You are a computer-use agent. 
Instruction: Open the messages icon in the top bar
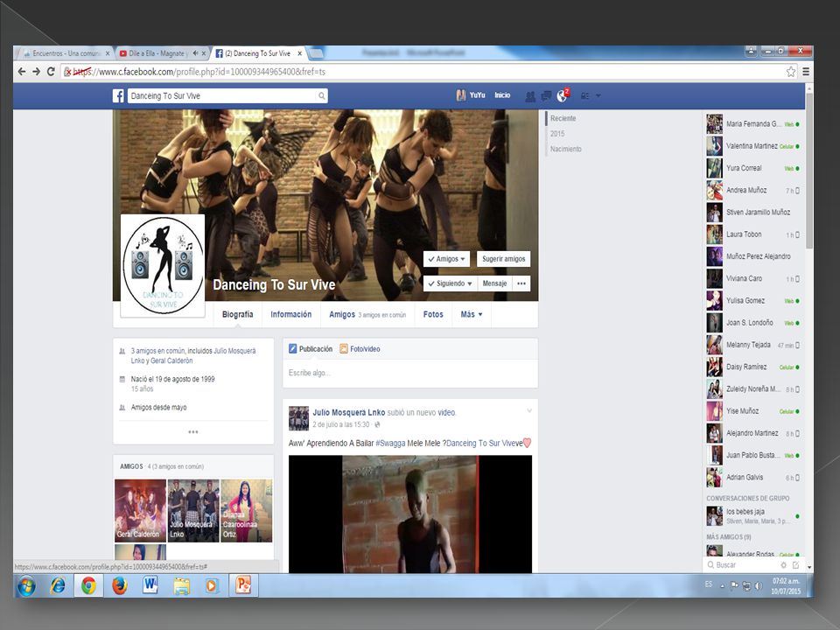pos(546,96)
